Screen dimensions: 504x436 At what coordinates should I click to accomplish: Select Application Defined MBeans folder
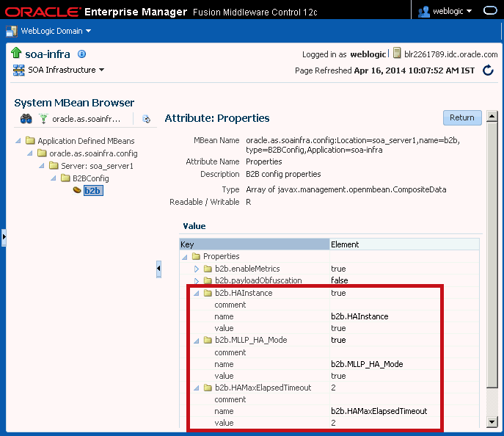[x=86, y=141]
